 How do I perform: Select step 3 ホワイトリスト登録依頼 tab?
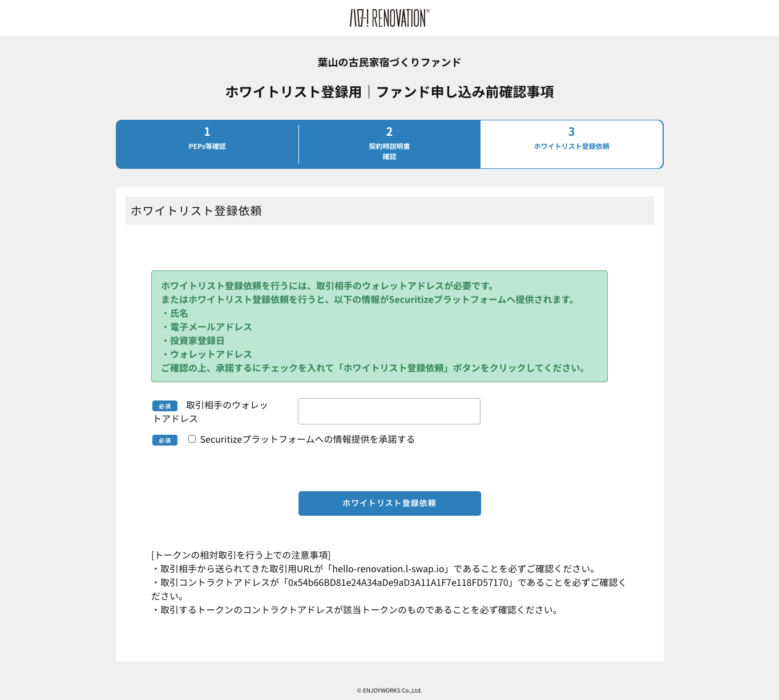click(x=571, y=144)
